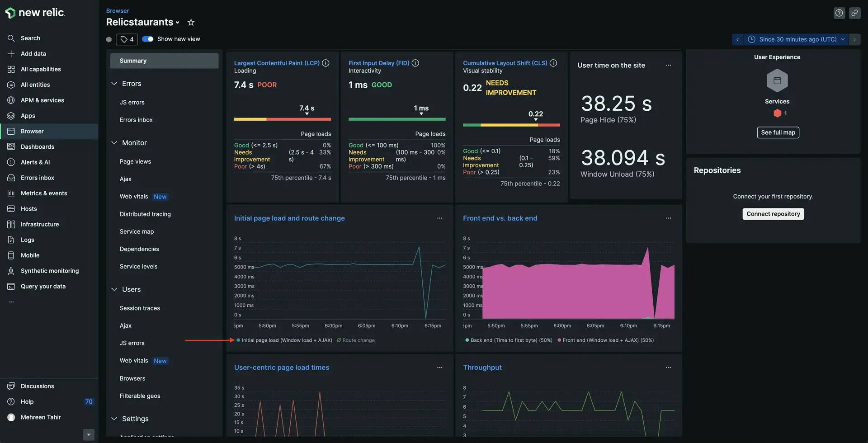This screenshot has height=443, width=868.
Task: Open Errors inbox sidebar icon
Action: pos(11,178)
